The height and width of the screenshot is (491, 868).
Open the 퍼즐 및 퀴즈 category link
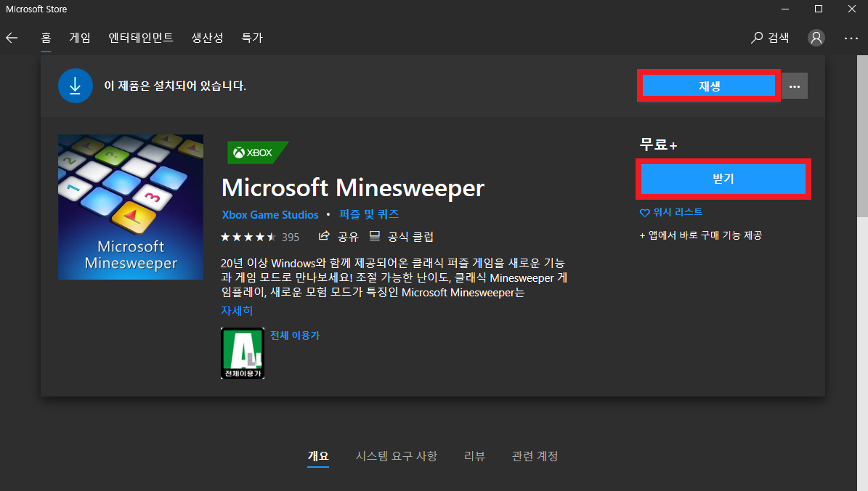point(369,214)
